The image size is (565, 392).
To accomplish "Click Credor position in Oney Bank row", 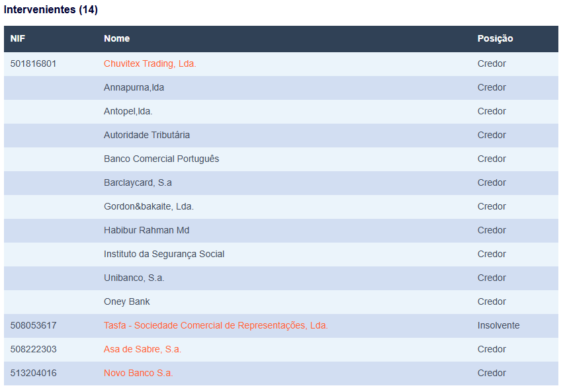I will click(492, 301).
